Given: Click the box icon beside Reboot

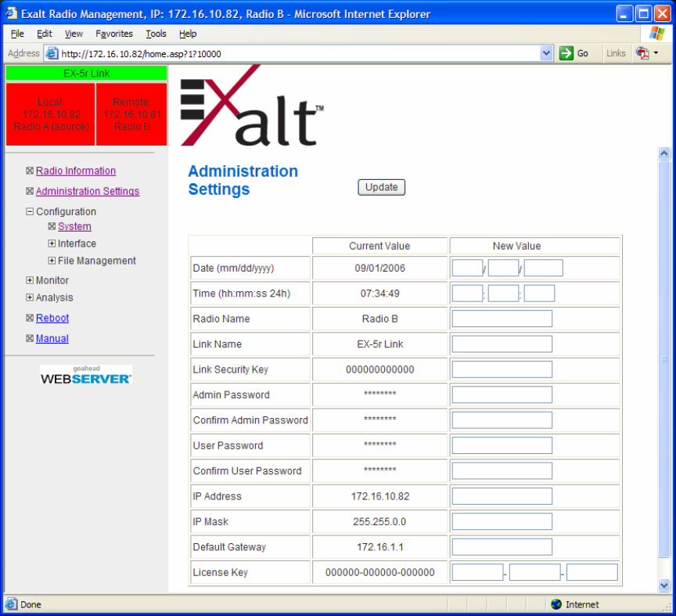Looking at the screenshot, I should tap(29, 318).
